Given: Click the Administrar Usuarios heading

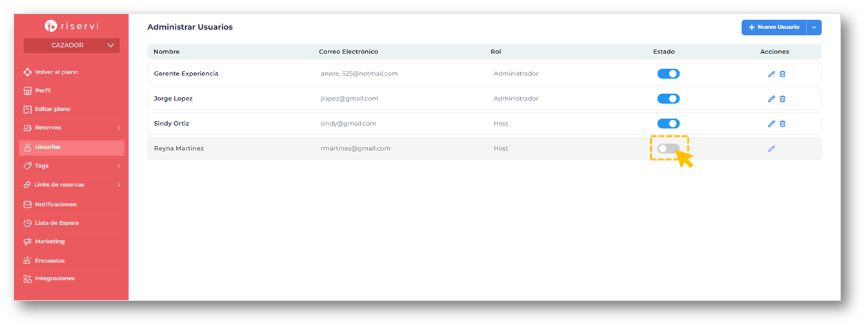Looking at the screenshot, I should pyautogui.click(x=190, y=27).
